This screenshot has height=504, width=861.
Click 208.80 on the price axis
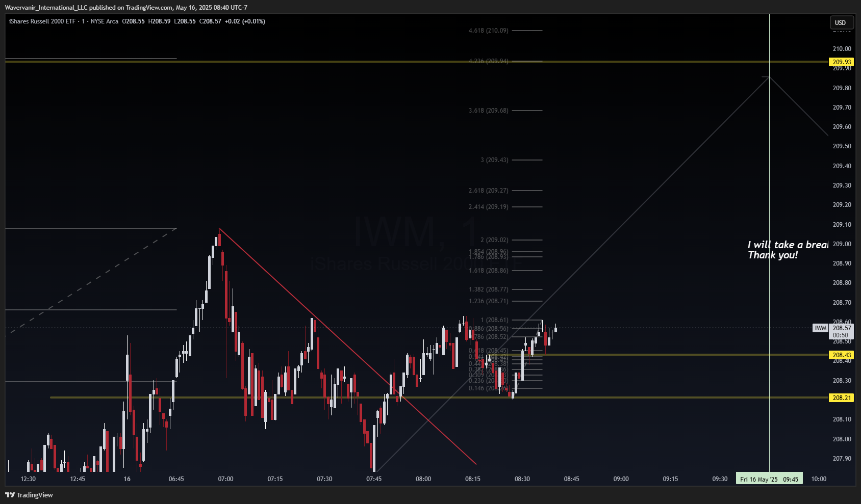pos(842,283)
